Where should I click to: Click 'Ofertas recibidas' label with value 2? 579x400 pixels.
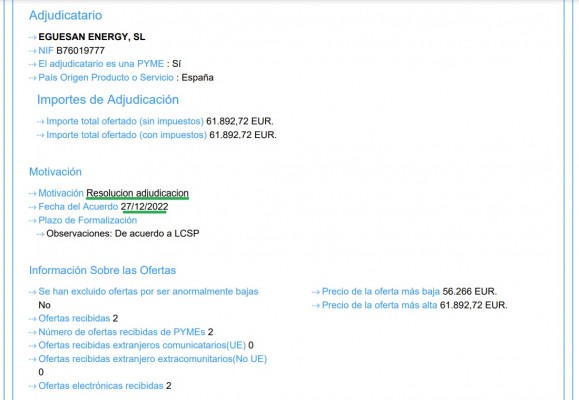(x=74, y=318)
